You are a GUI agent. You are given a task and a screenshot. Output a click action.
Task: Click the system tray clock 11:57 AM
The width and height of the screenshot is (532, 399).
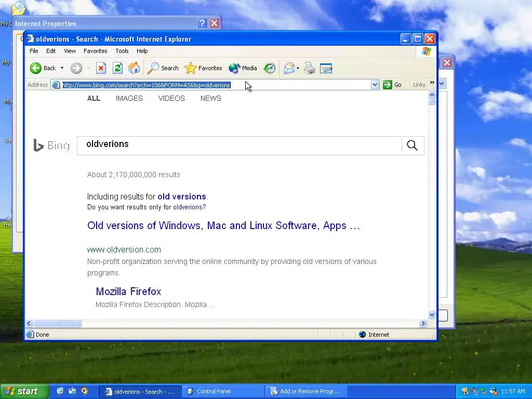coord(513,391)
